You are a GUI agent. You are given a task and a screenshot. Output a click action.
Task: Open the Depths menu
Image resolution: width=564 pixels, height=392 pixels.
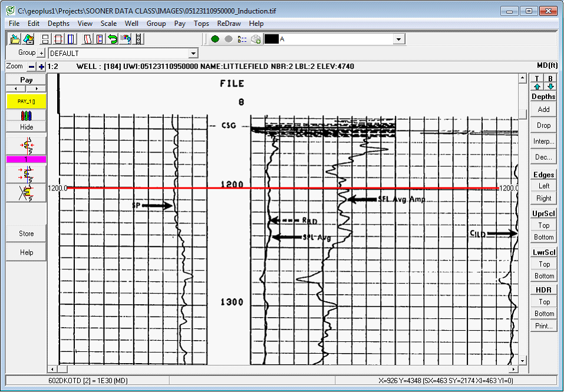point(58,24)
